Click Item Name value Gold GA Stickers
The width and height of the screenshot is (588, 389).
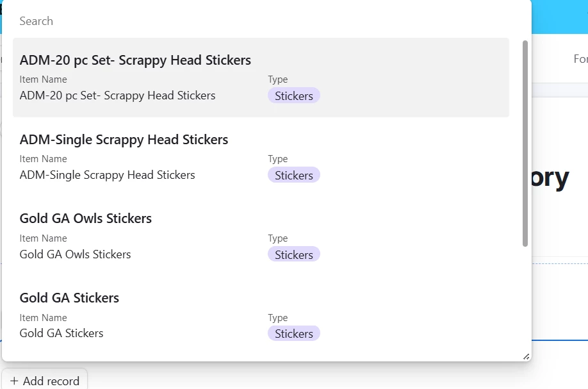coord(61,333)
